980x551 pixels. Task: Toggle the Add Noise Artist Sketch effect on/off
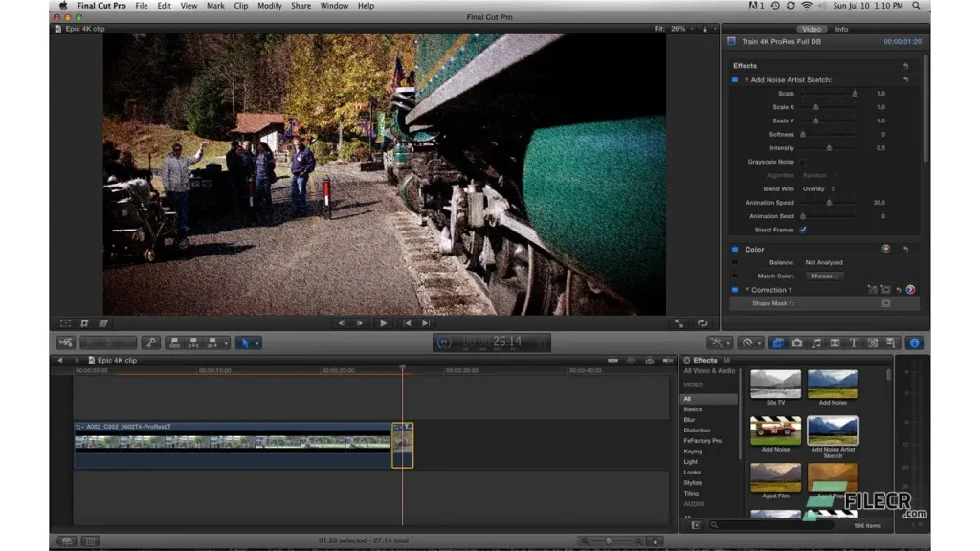735,80
